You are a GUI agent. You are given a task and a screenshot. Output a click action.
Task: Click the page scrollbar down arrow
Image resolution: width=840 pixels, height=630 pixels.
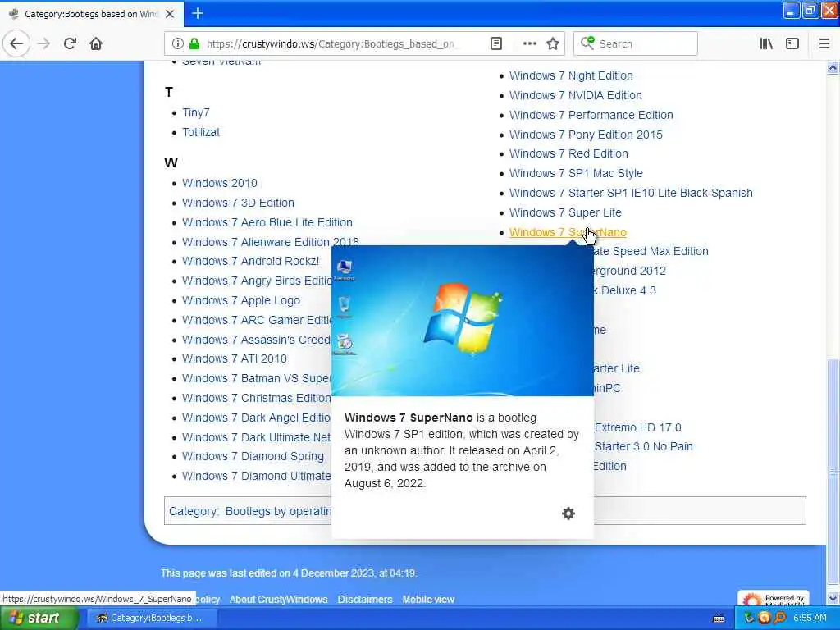pos(833,598)
